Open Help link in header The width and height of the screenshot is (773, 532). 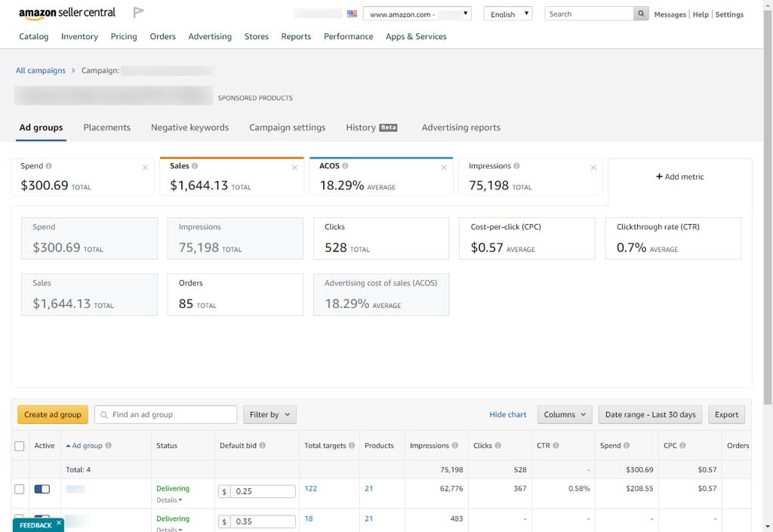(x=701, y=14)
